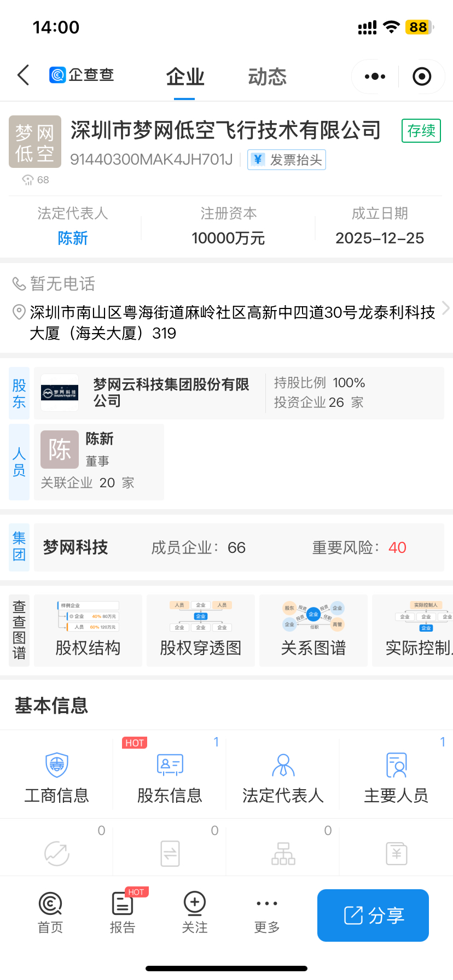Go to 首页 home
The width and height of the screenshot is (453, 980).
[x=50, y=913]
